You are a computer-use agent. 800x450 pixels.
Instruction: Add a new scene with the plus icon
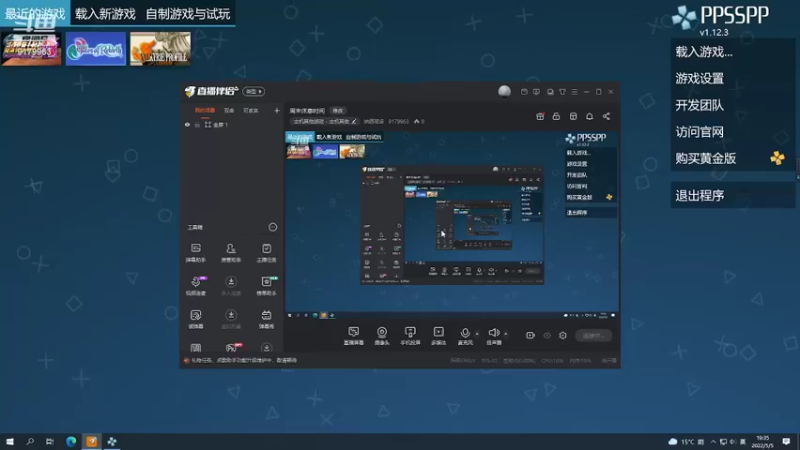point(277,111)
